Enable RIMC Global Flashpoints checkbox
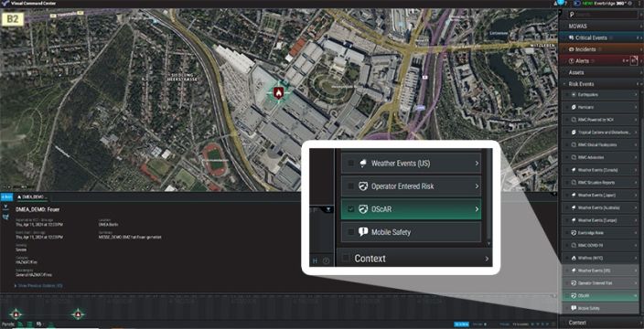This screenshot has height=329, width=644. click(568, 144)
